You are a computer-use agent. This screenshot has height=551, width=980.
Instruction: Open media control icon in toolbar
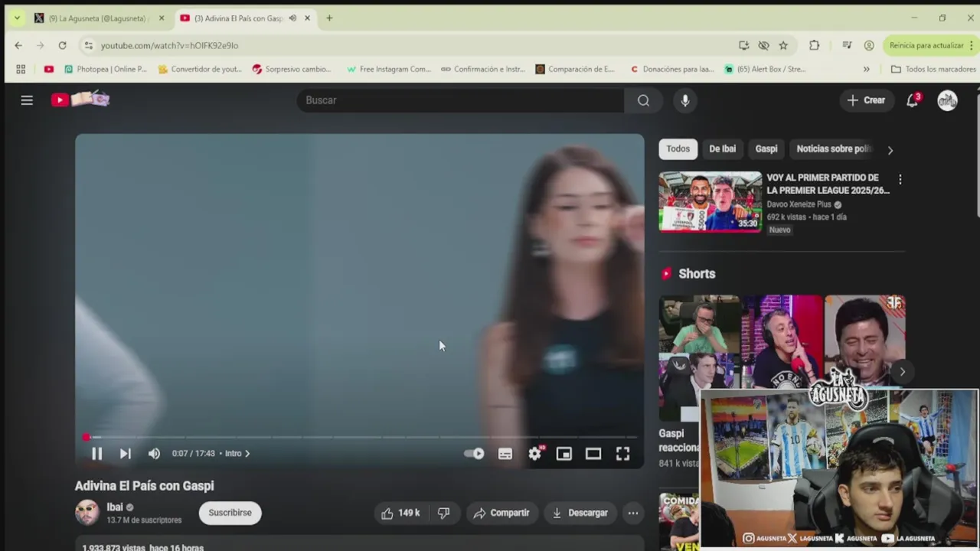tap(847, 45)
